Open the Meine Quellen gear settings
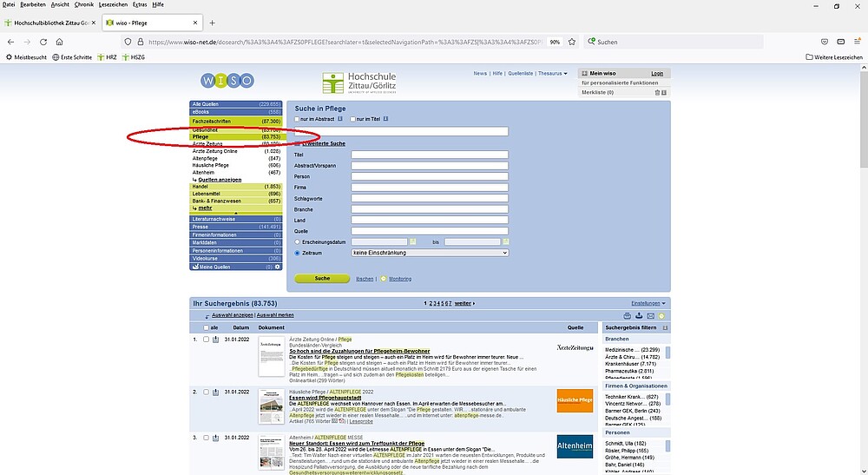Screen dimensions: 868x475 278,267
